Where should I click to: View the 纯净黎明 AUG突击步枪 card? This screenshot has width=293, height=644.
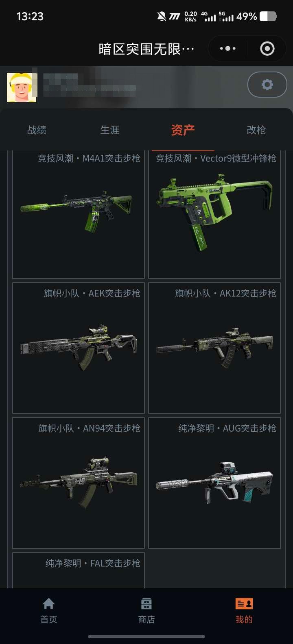pos(214,483)
